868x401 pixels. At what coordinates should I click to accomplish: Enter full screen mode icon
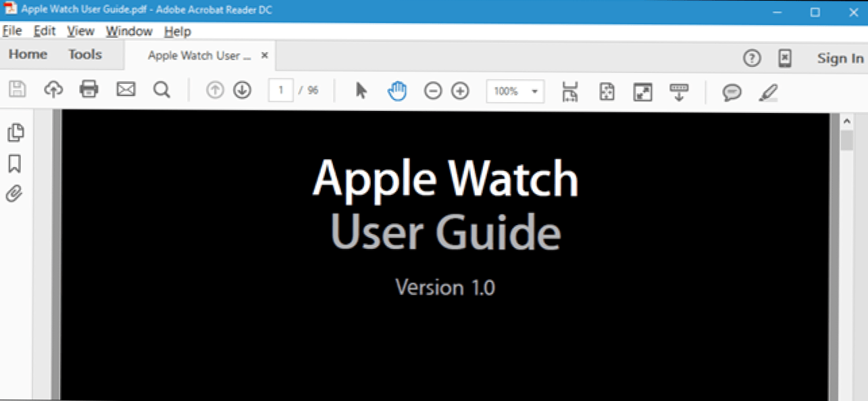click(x=642, y=92)
